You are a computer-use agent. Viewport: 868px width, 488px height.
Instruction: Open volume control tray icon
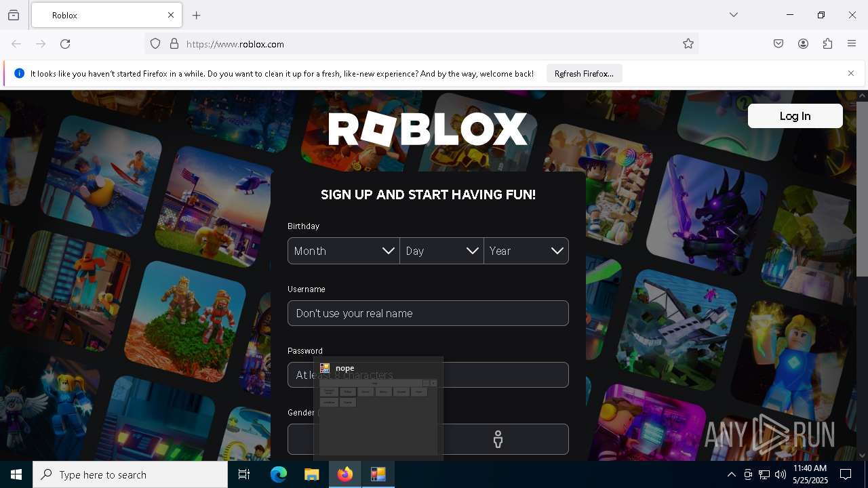click(781, 474)
